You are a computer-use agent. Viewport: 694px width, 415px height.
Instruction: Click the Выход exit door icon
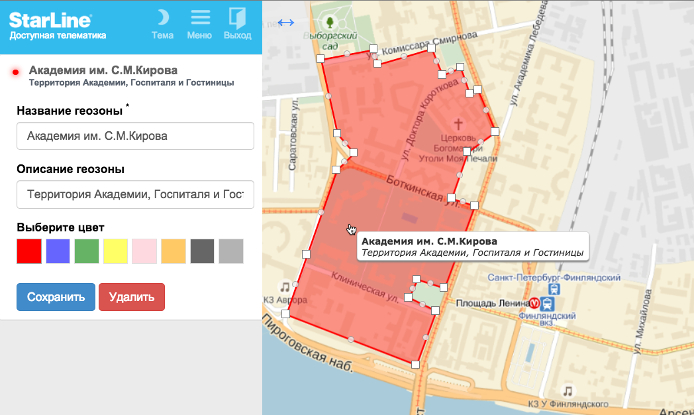(237, 19)
